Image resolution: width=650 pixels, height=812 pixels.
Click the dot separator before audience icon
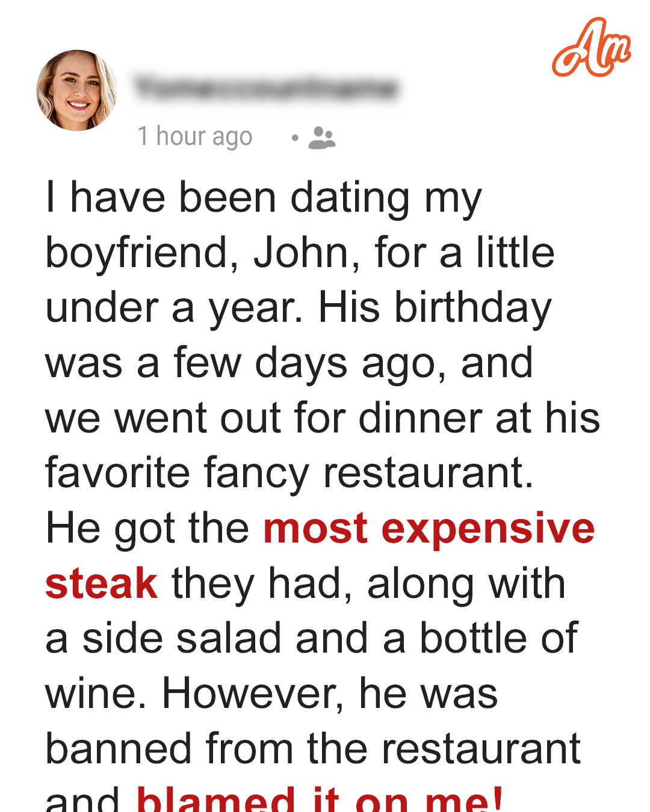click(x=295, y=138)
